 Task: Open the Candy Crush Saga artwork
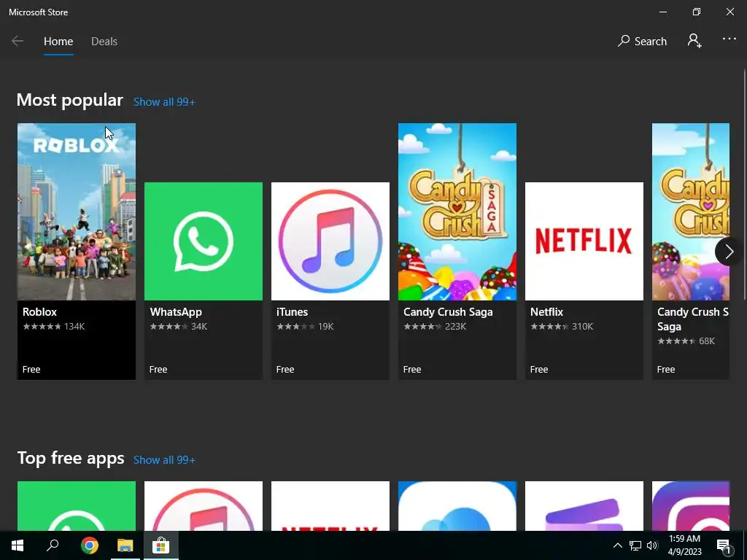[457, 211]
